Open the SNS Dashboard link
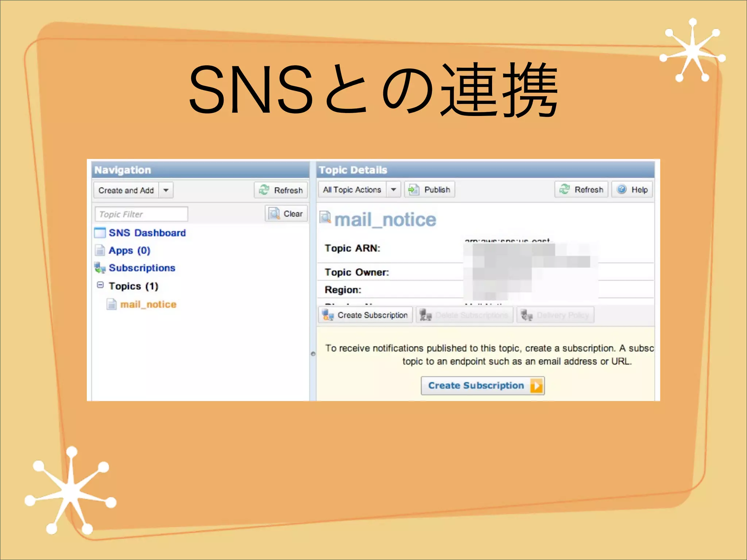 tap(147, 233)
